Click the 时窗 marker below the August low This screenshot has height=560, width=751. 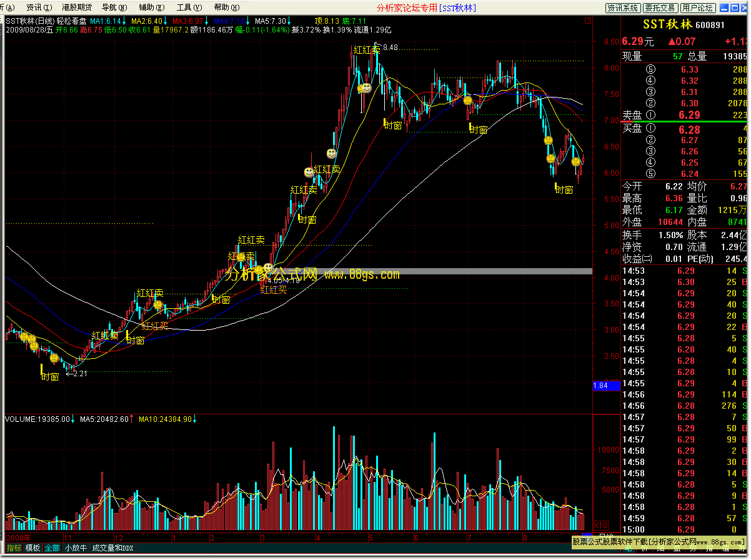[x=564, y=189]
